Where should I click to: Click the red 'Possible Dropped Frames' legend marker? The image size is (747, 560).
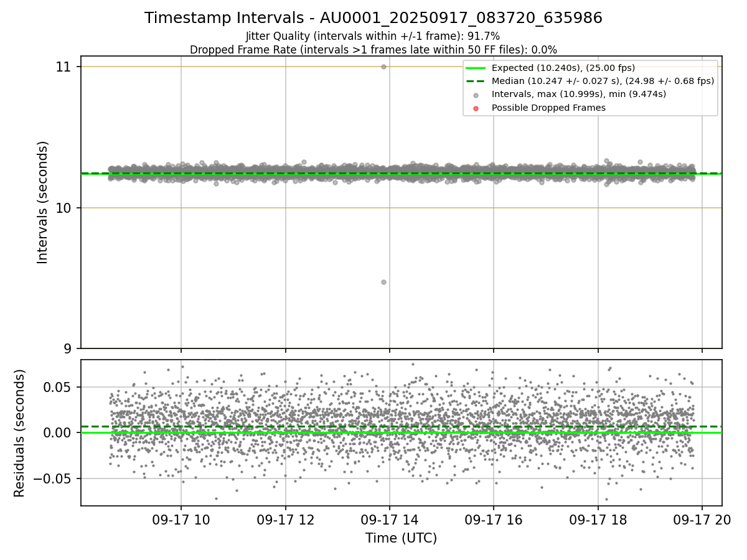476,108
